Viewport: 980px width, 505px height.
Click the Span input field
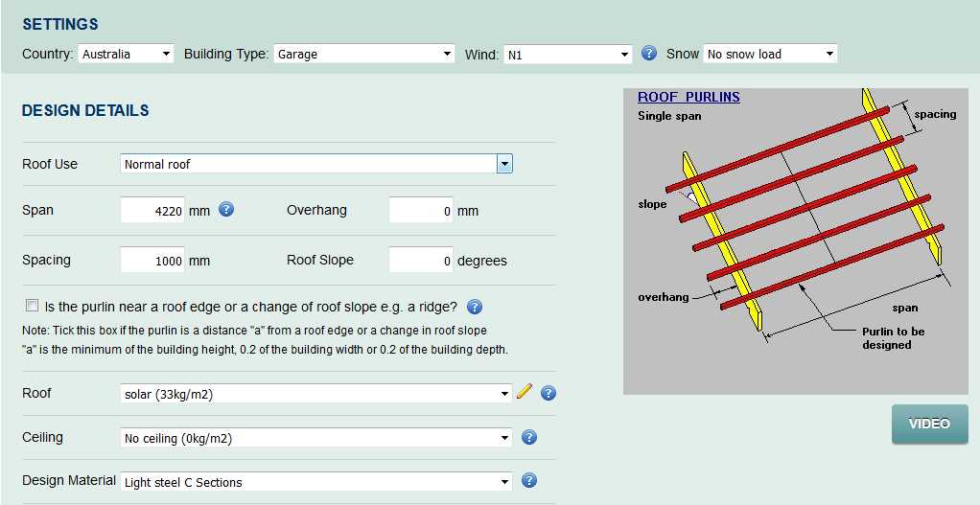(x=152, y=210)
